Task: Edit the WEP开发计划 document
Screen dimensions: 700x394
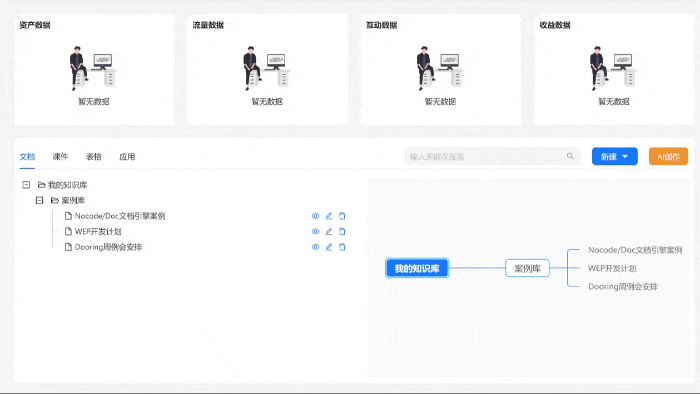Action: [329, 232]
